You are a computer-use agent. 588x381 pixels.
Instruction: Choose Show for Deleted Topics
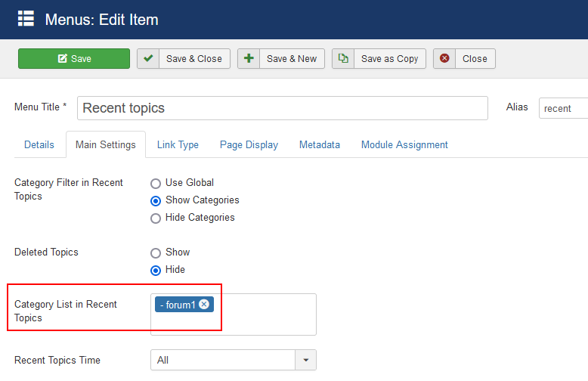156,252
